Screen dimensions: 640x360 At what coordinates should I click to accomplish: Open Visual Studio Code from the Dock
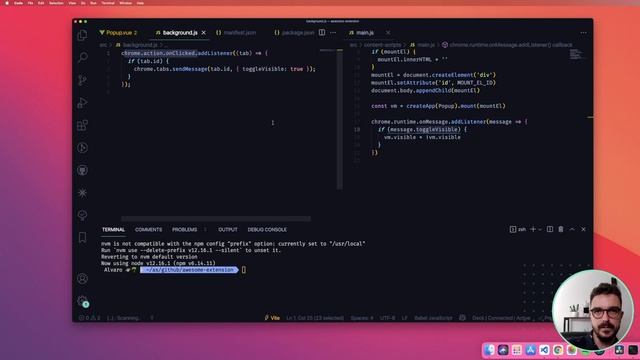(544, 350)
